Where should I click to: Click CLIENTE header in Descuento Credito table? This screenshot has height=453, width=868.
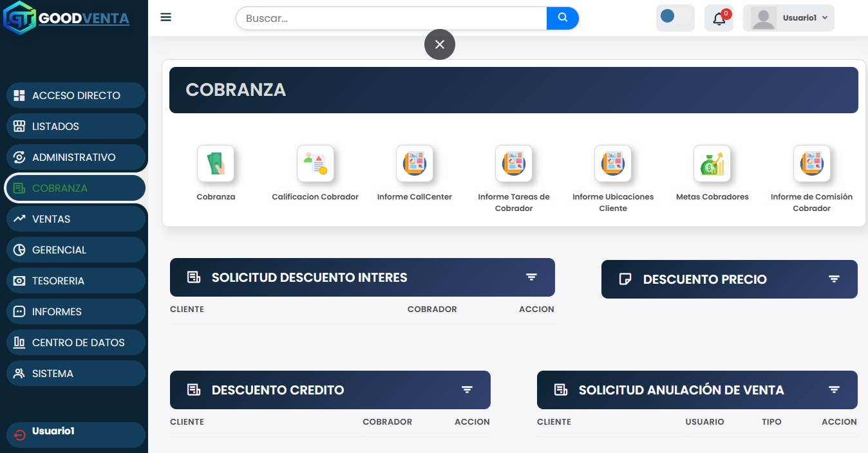(x=187, y=422)
